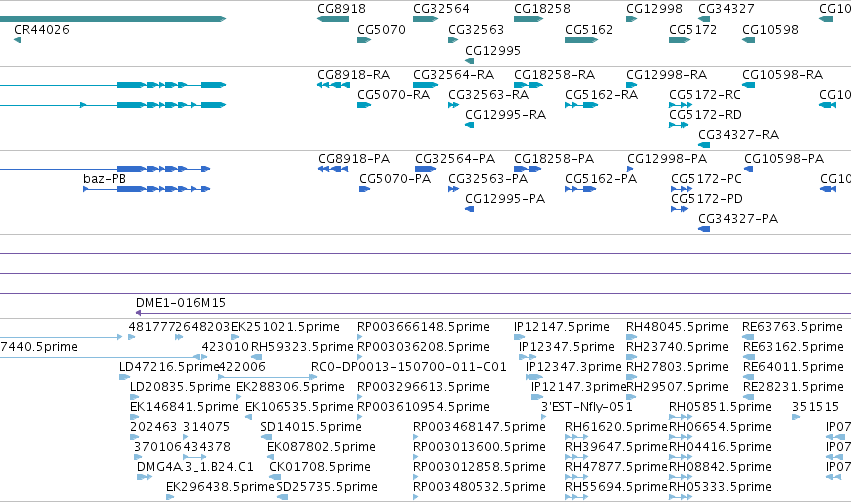
Task: Select the CG12995-RA transcript label
Action: coord(505,115)
